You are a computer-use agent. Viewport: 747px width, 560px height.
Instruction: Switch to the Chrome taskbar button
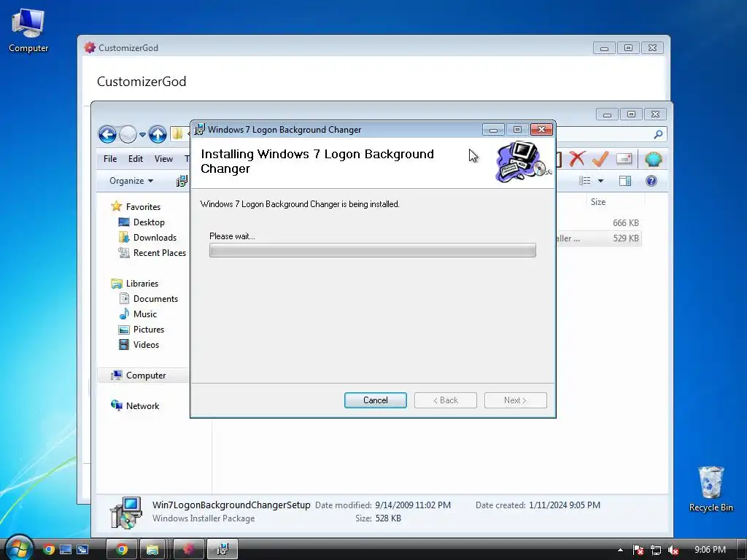click(122, 550)
